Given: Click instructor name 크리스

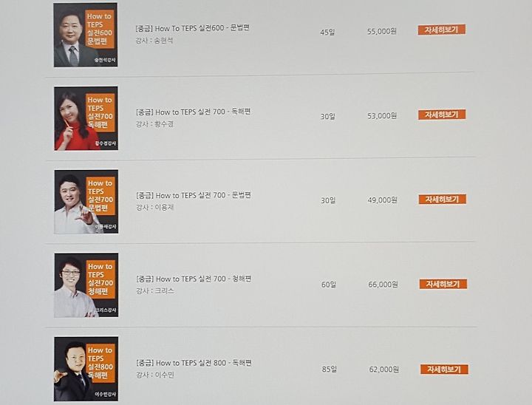Looking at the screenshot, I should click(165, 291).
